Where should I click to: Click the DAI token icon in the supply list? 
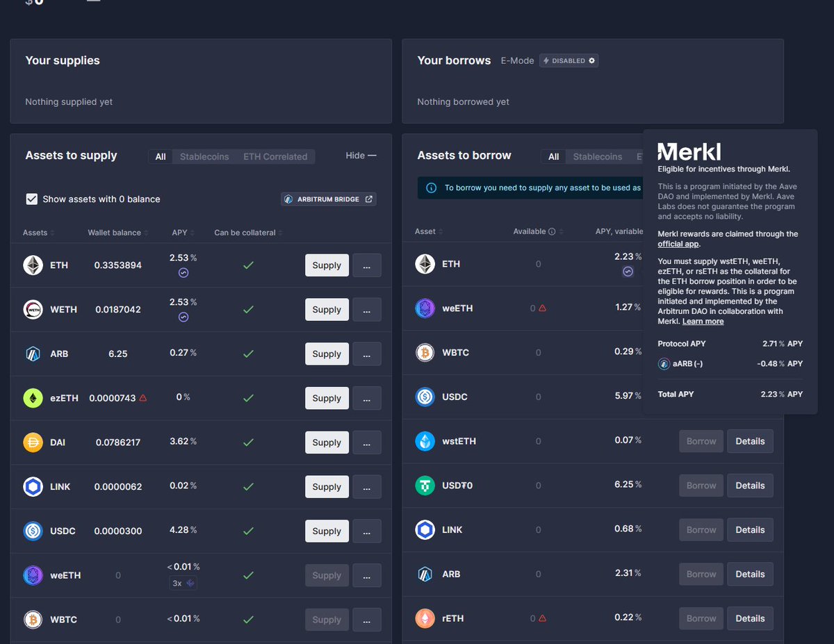click(x=33, y=443)
